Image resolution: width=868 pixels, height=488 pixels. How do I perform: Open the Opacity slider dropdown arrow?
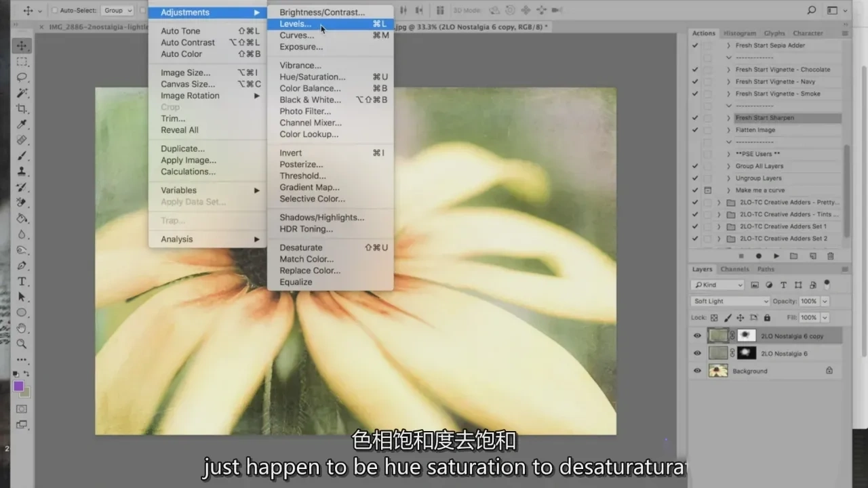point(825,301)
